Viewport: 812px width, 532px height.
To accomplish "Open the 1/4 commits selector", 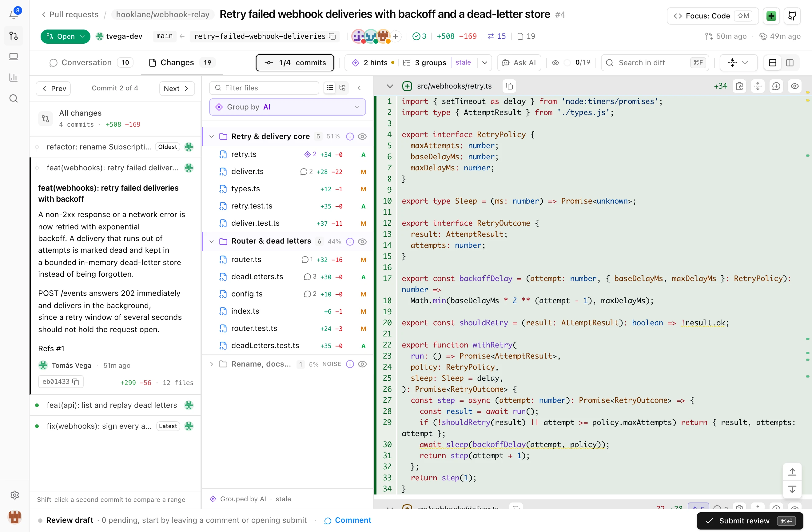I will 295,63.
